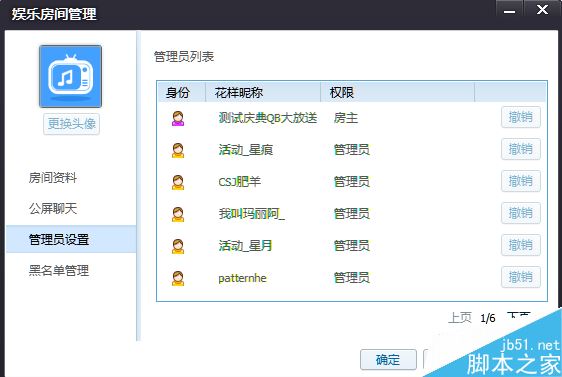Open the 公屏聊天 section
The height and width of the screenshot is (377, 562).
53,208
